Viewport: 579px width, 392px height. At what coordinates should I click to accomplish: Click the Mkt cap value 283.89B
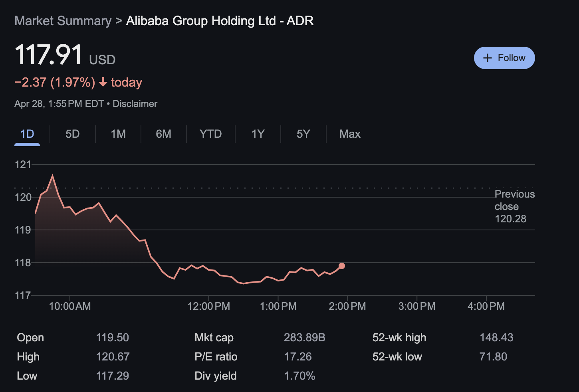[305, 338]
